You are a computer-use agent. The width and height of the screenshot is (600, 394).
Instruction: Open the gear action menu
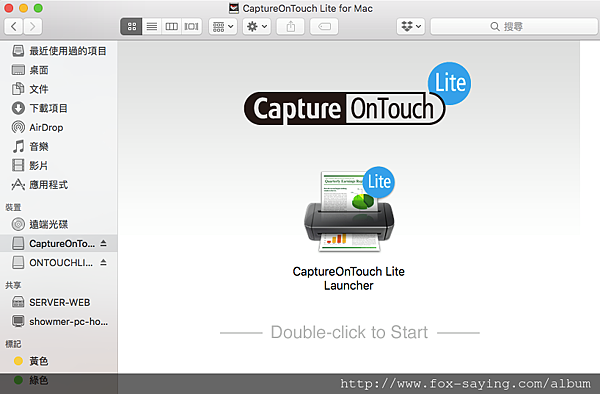pyautogui.click(x=257, y=26)
